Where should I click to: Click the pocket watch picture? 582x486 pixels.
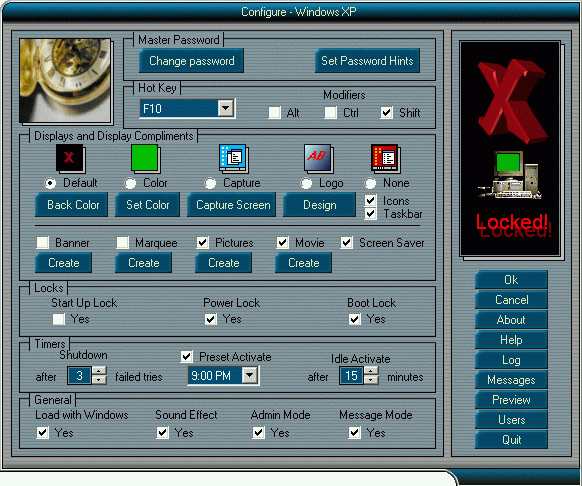point(65,80)
